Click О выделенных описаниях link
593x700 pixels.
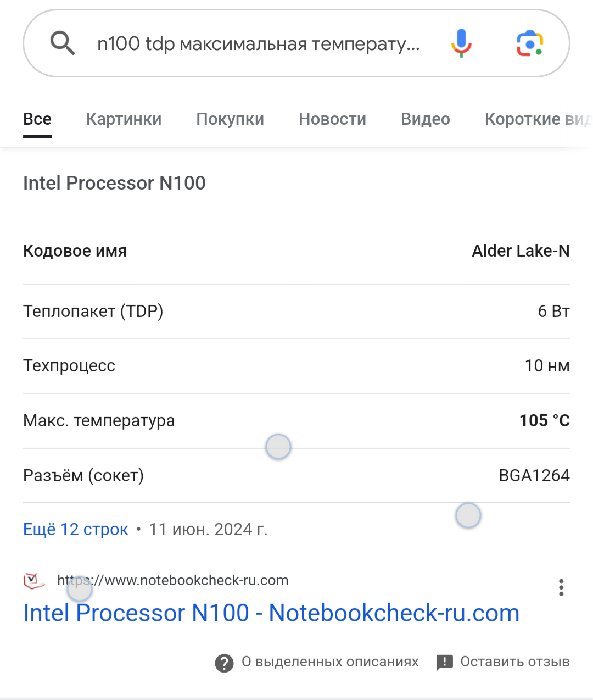click(330, 662)
